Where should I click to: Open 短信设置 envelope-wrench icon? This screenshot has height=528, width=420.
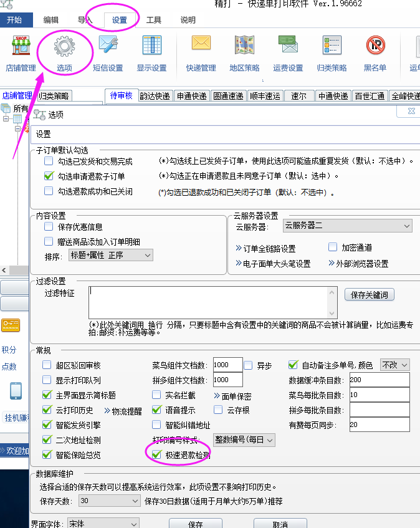pos(108,45)
